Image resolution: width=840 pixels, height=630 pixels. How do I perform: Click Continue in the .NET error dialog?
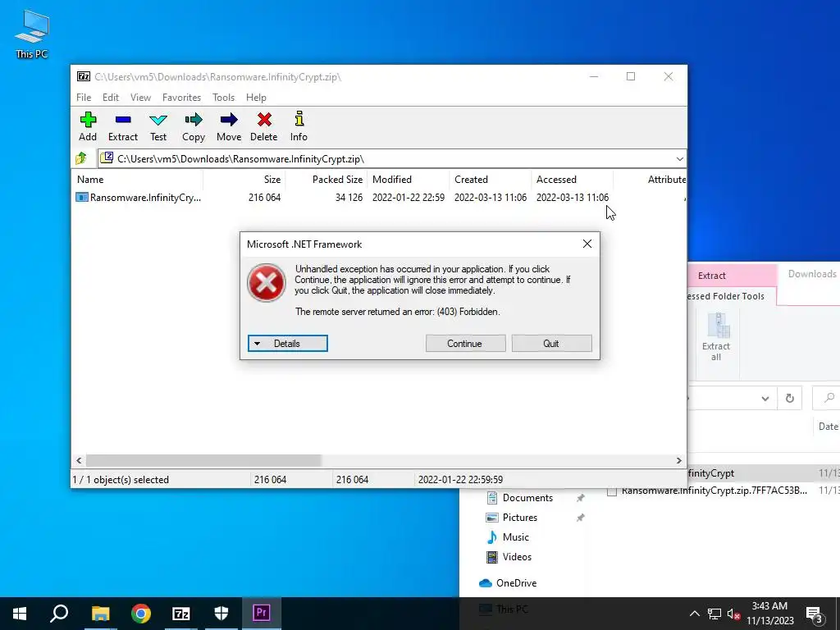pos(465,344)
